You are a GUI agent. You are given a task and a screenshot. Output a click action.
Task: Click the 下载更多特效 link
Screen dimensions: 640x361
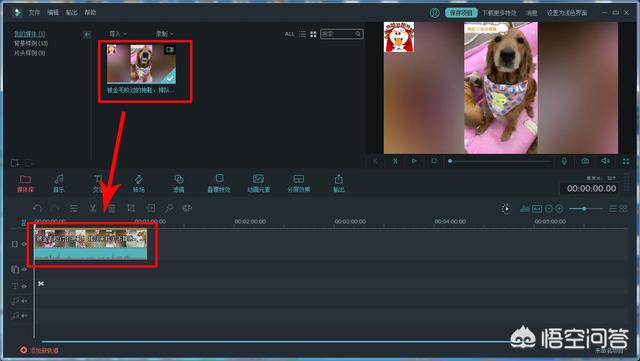pos(500,13)
